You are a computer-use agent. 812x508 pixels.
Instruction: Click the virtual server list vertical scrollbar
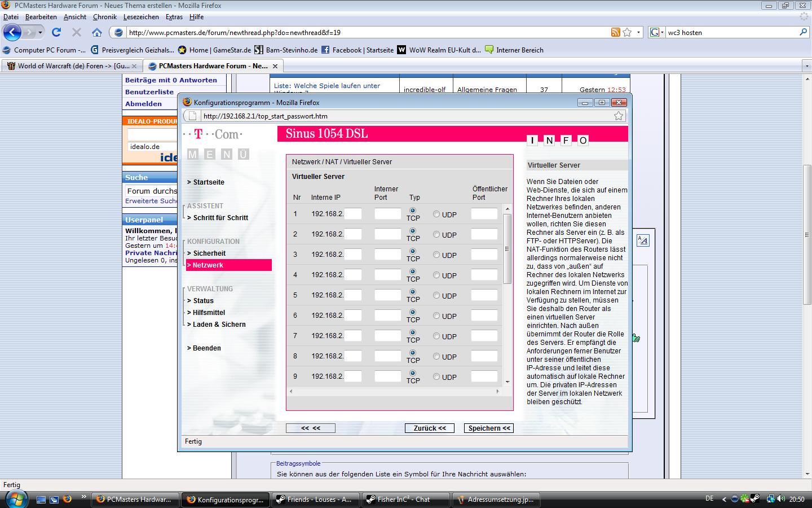[x=507, y=249]
